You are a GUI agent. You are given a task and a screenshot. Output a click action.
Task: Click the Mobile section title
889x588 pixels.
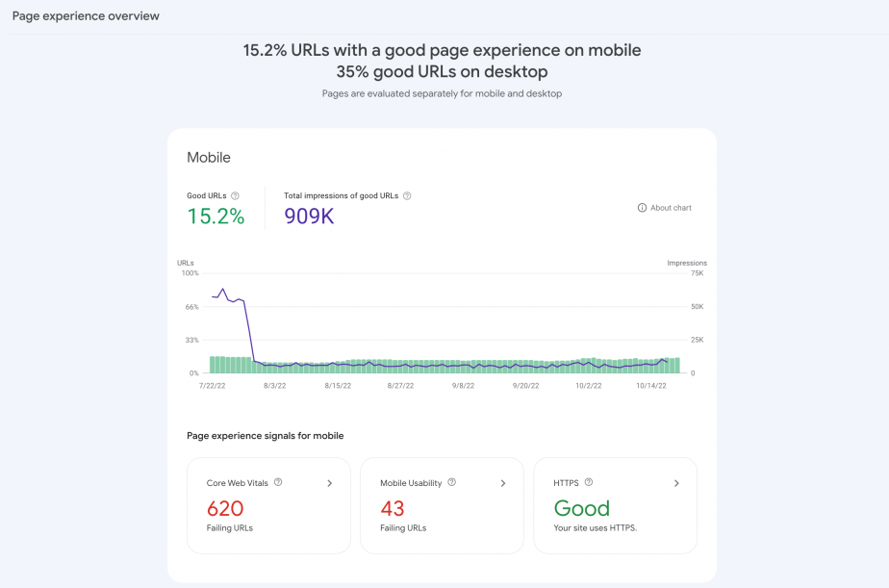point(209,158)
